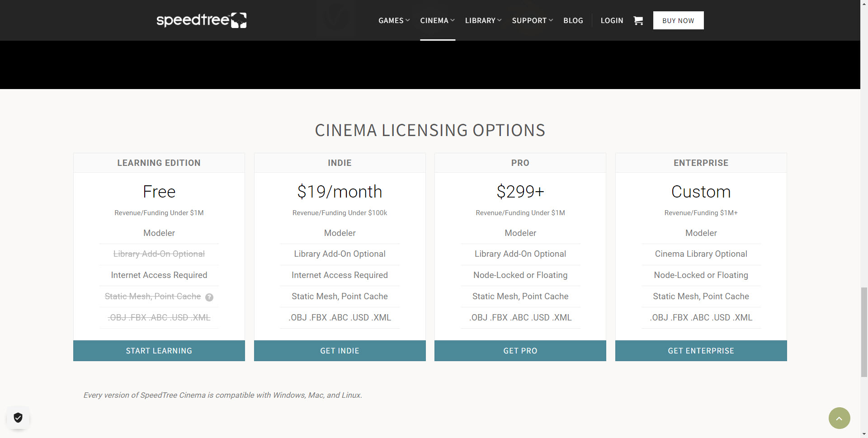Screen dimensions: 868x438
Task: Click the BUY NOW button
Action: click(x=678, y=20)
